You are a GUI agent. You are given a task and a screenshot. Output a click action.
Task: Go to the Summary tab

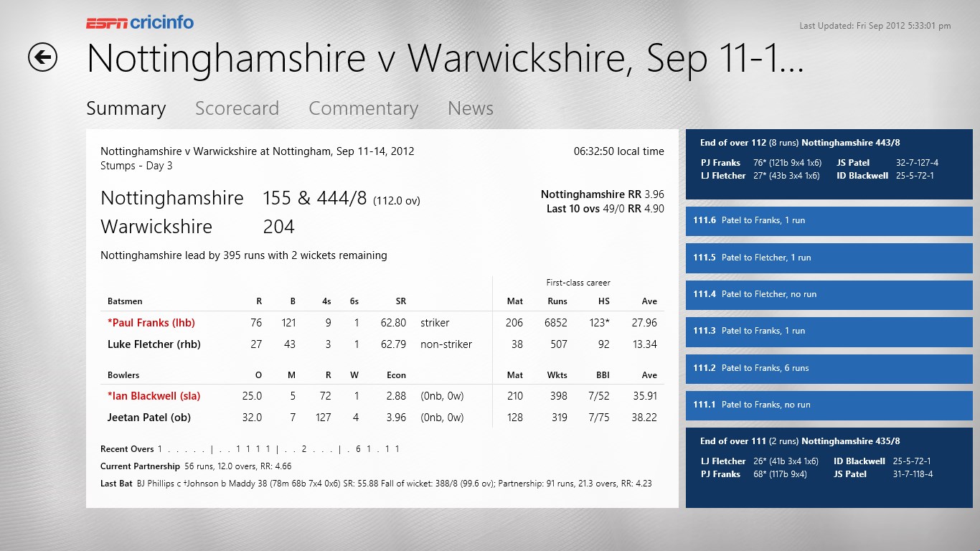click(x=126, y=108)
